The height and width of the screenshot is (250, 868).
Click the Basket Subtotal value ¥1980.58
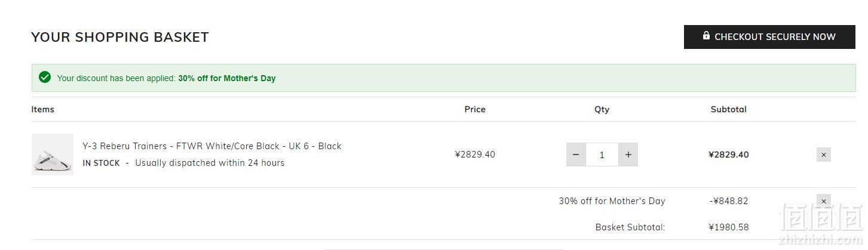pyautogui.click(x=729, y=227)
